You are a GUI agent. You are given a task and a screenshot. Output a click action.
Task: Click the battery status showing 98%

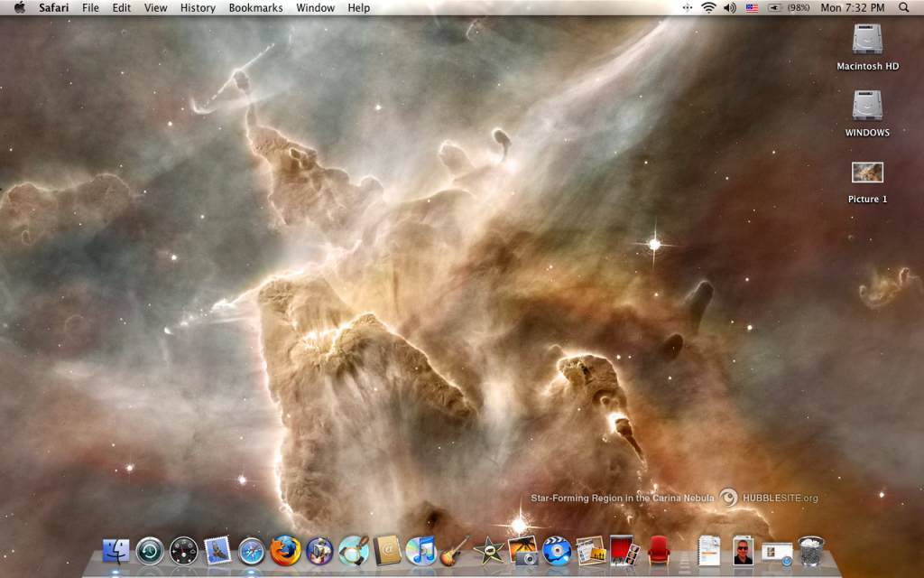click(x=789, y=7)
